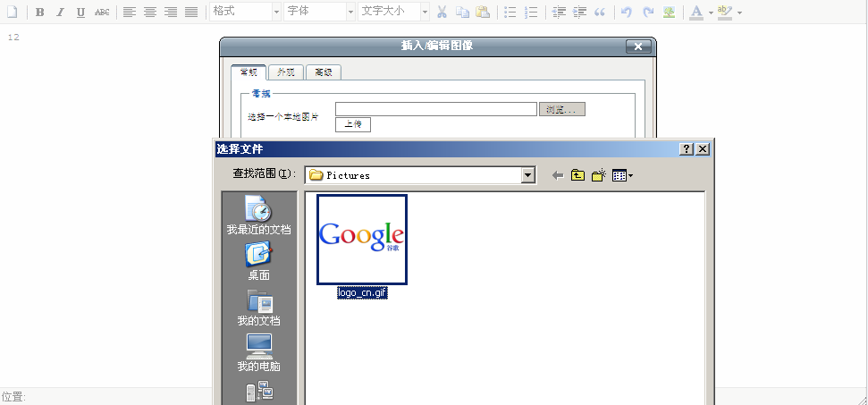Create a new folder in file dialog
This screenshot has width=868, height=405.
point(598,175)
